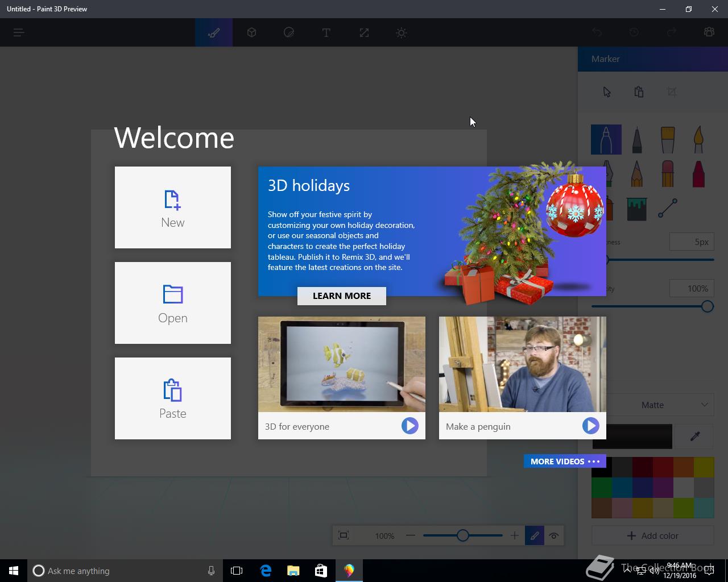Image resolution: width=728 pixels, height=582 pixels.
Task: Click the Cortana Ask me anything box
Action: coord(124,571)
